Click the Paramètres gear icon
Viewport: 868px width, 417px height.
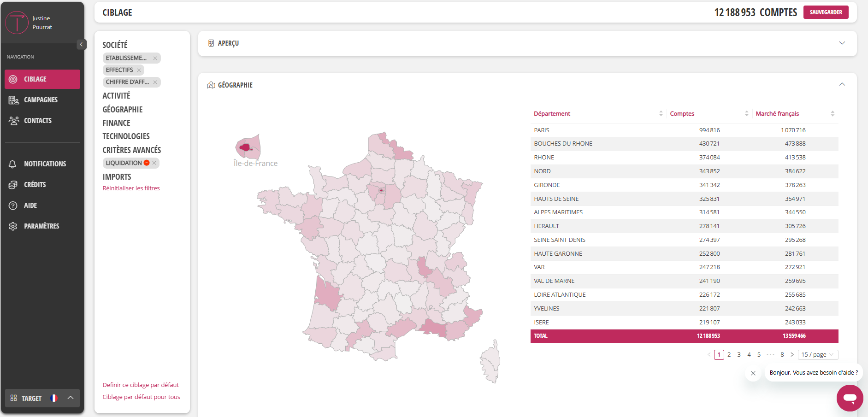point(13,226)
